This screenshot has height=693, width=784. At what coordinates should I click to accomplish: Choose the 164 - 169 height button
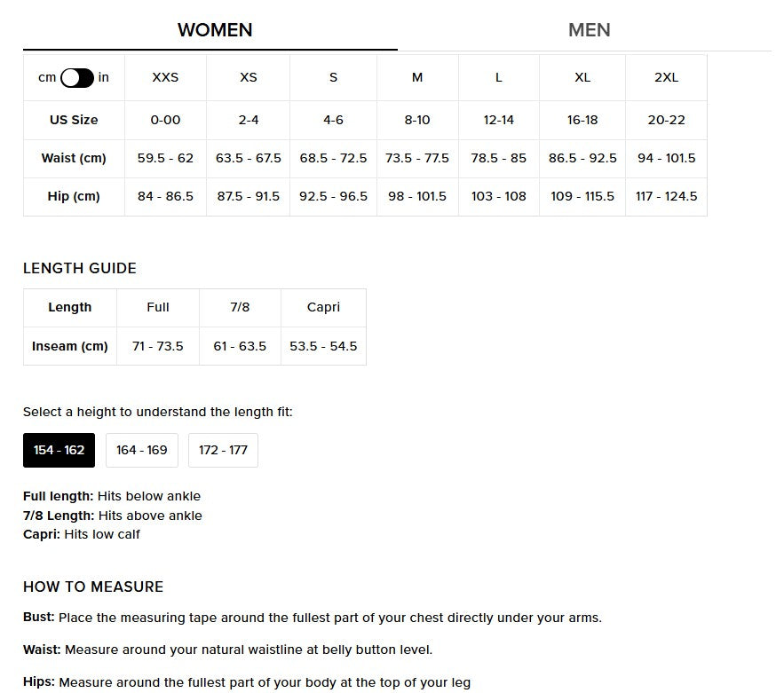142,451
